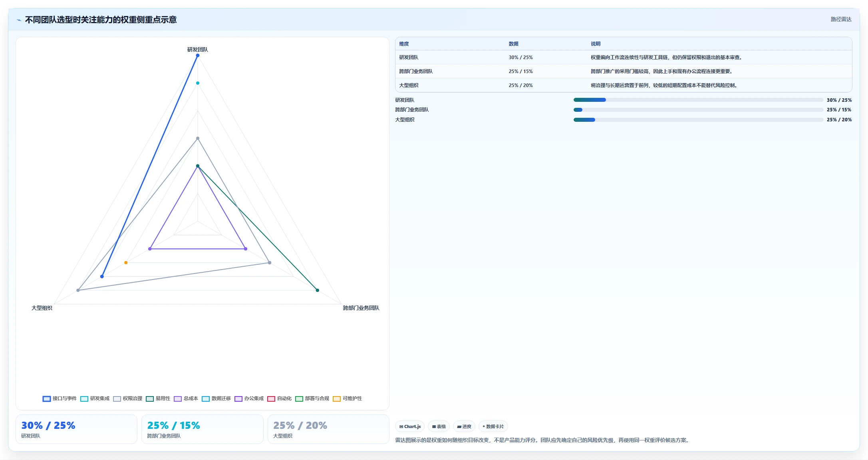868x460 pixels.
Task: Click the 研发团队 progress row label
Action: click(405, 100)
